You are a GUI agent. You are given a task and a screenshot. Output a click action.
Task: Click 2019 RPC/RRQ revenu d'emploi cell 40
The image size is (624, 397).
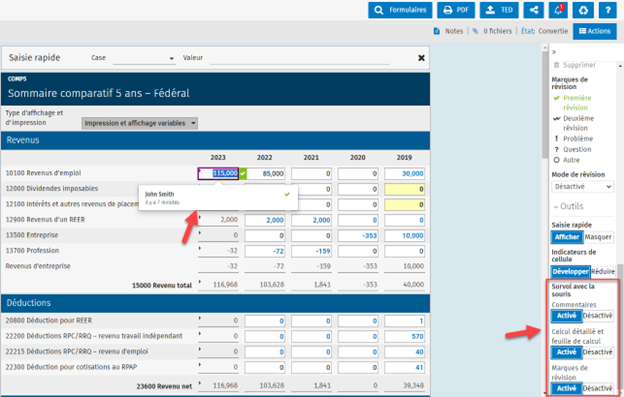click(404, 352)
